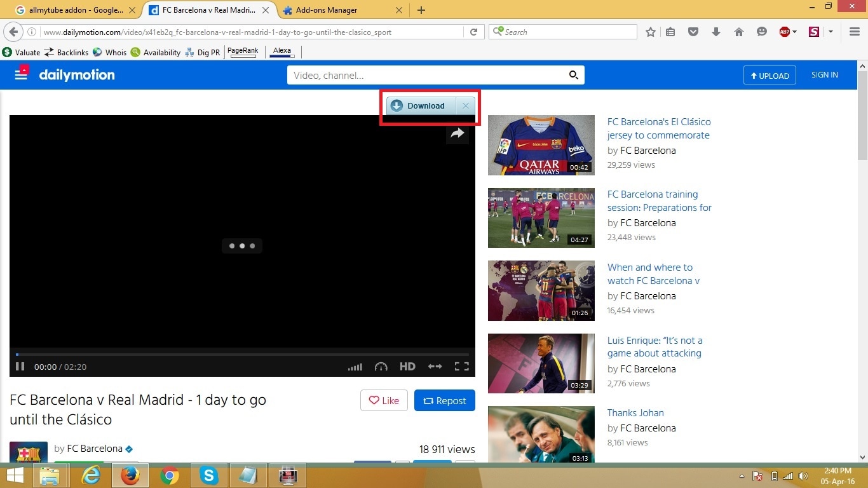Viewport: 868px width, 488px height.
Task: Open the playback speed gauge control
Action: (x=381, y=367)
